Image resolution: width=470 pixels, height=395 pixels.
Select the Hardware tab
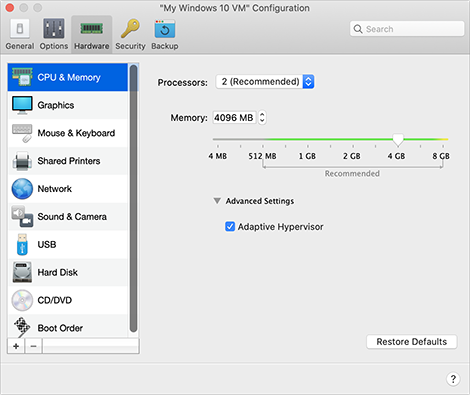(92, 35)
